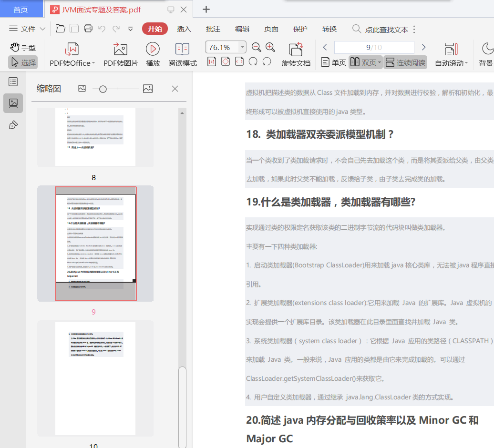The width and height of the screenshot is (494, 448).
Task: Close the thumbnails panel
Action: click(x=175, y=89)
